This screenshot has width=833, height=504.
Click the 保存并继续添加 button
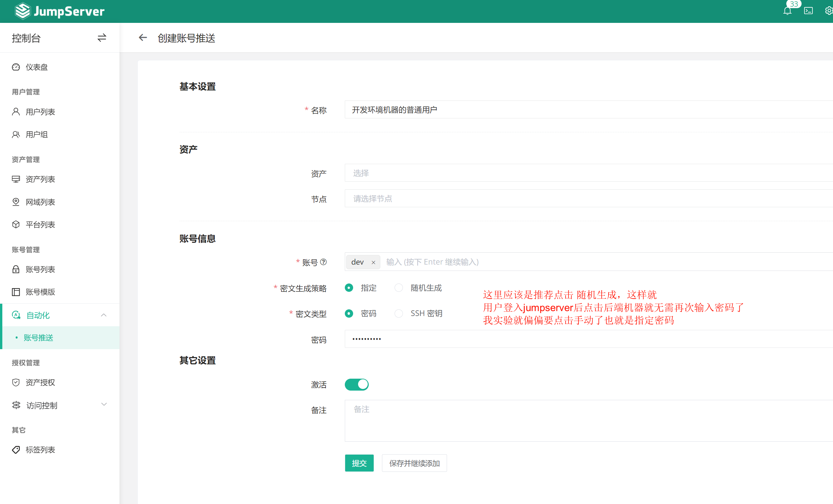click(x=414, y=463)
